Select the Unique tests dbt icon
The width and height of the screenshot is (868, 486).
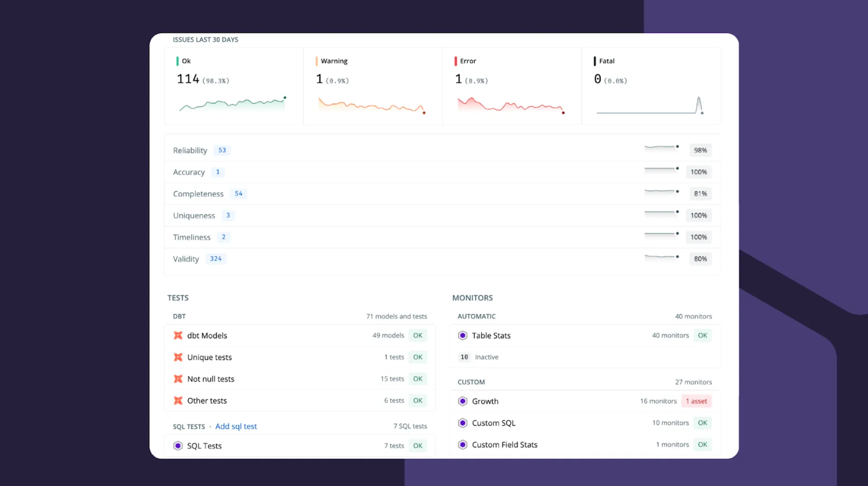pyautogui.click(x=178, y=357)
